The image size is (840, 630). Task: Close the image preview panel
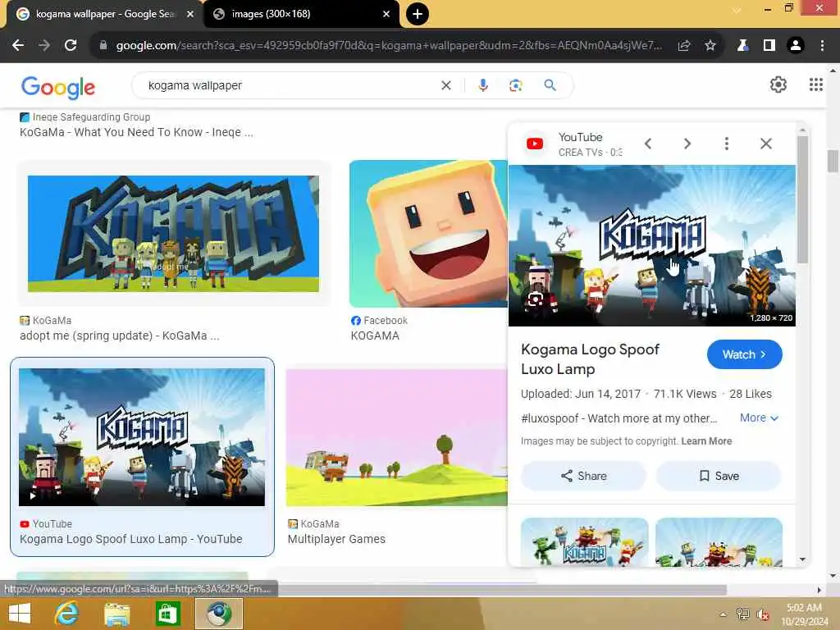click(x=766, y=144)
